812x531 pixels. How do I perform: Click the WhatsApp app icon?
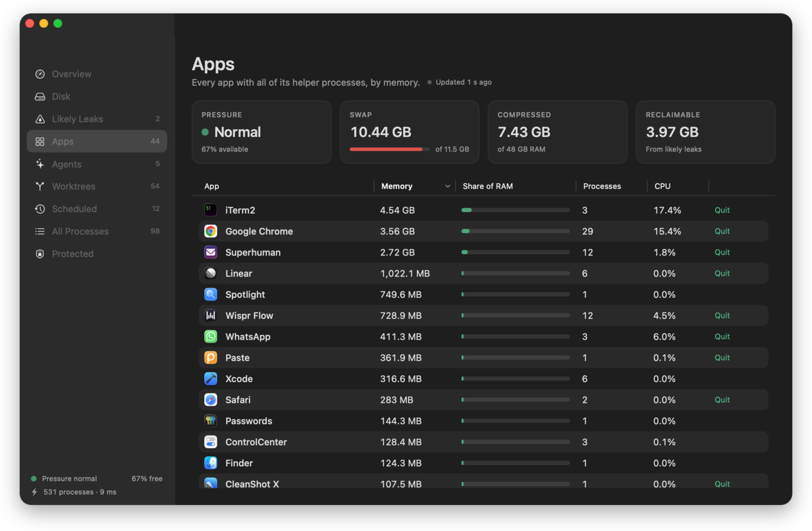211,337
